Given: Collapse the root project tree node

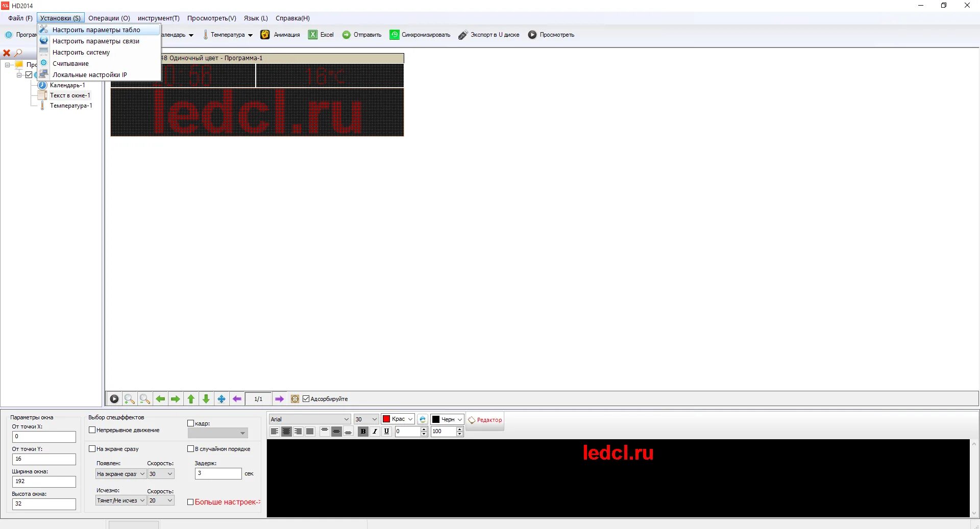Looking at the screenshot, I should coord(8,65).
